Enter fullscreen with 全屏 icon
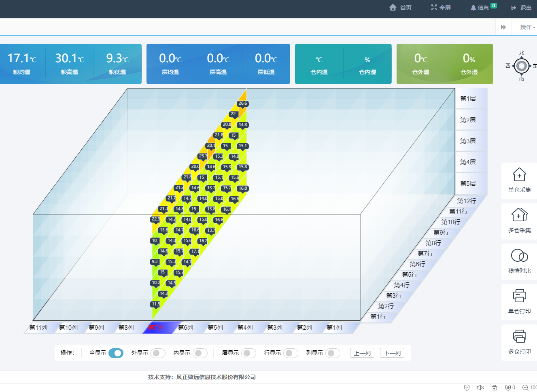This screenshot has width=537, height=392. click(x=434, y=8)
